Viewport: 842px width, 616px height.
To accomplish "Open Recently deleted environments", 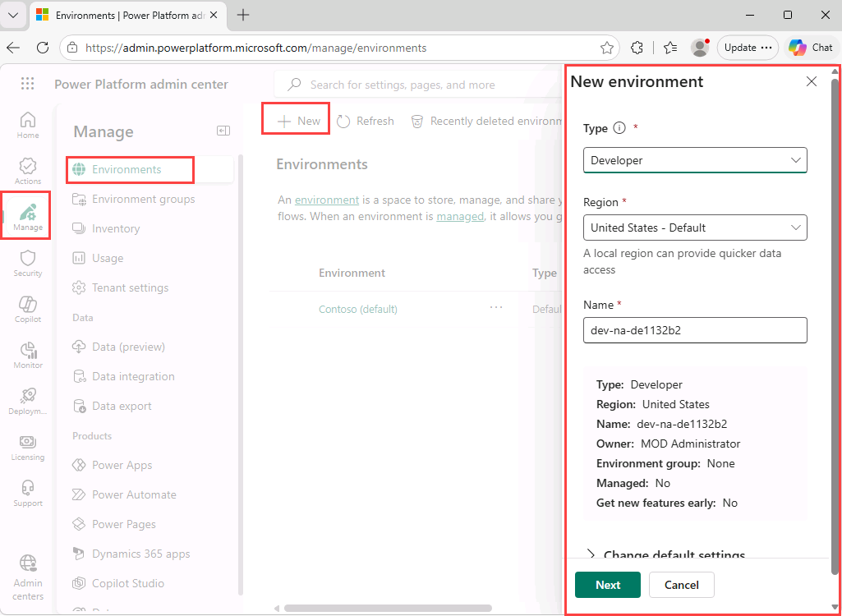I will pyautogui.click(x=486, y=122).
